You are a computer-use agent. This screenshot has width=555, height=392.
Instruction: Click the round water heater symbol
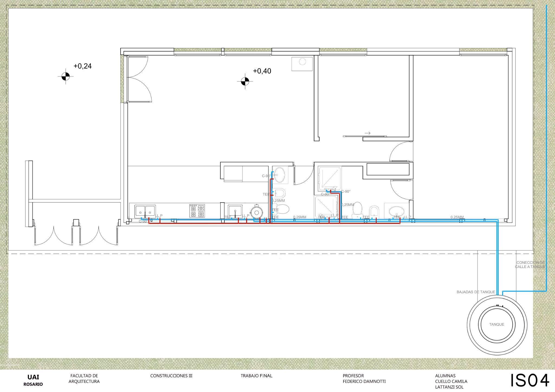(256, 212)
